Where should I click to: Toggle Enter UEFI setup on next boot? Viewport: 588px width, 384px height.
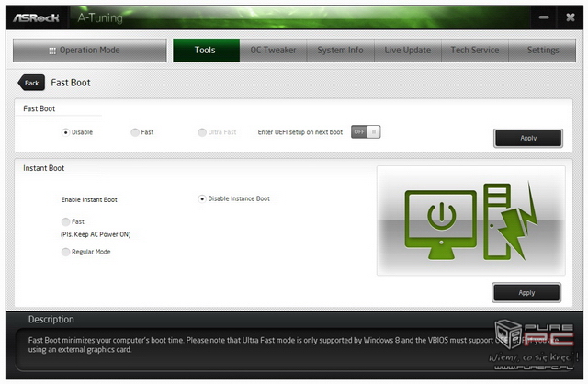tap(365, 132)
